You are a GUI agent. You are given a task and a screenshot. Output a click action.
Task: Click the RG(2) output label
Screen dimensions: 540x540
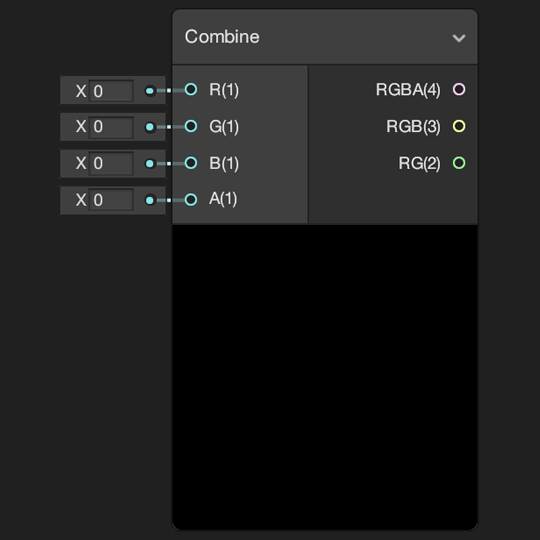click(x=419, y=163)
